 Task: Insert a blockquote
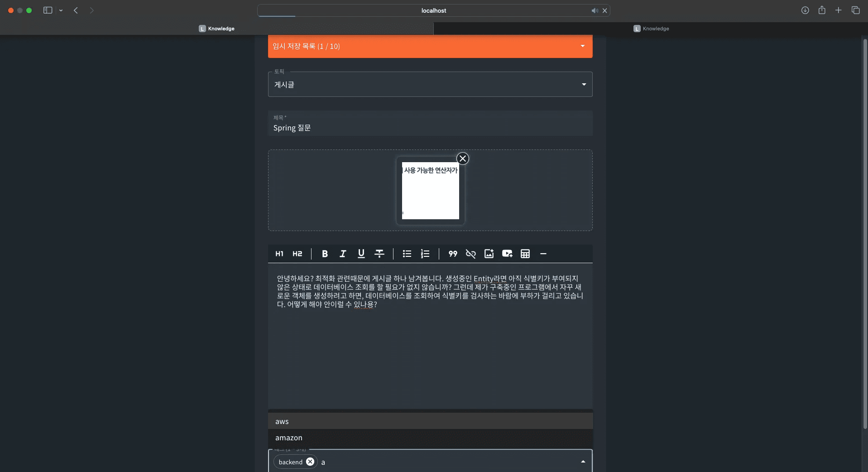point(453,254)
